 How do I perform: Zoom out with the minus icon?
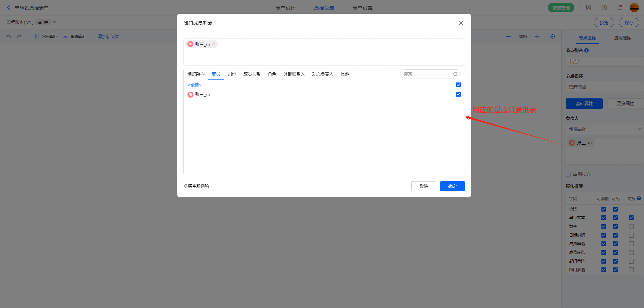coord(508,37)
